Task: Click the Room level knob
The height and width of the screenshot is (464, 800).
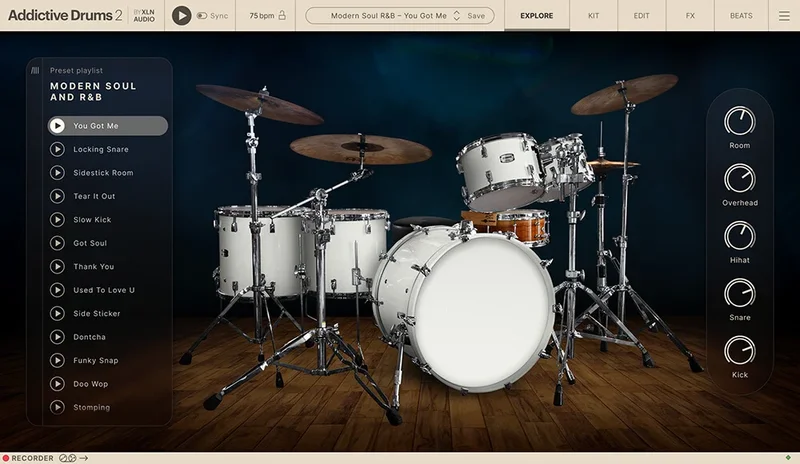Action: tap(739, 121)
